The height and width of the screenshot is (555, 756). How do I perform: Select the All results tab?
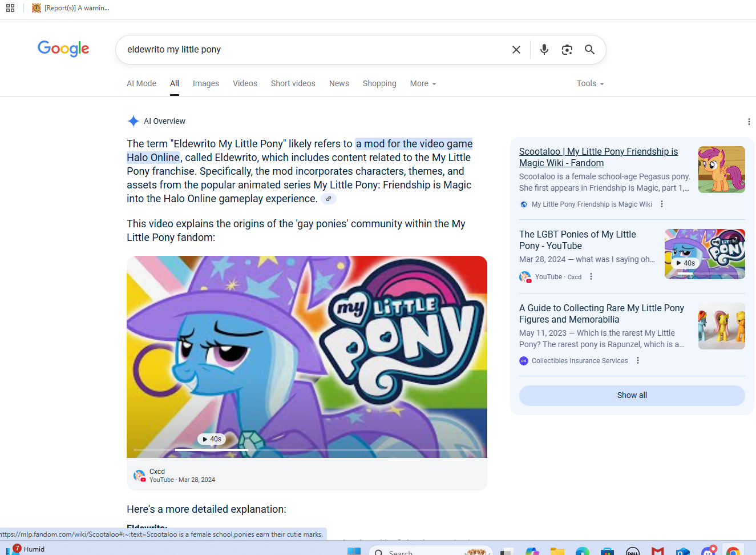(175, 83)
